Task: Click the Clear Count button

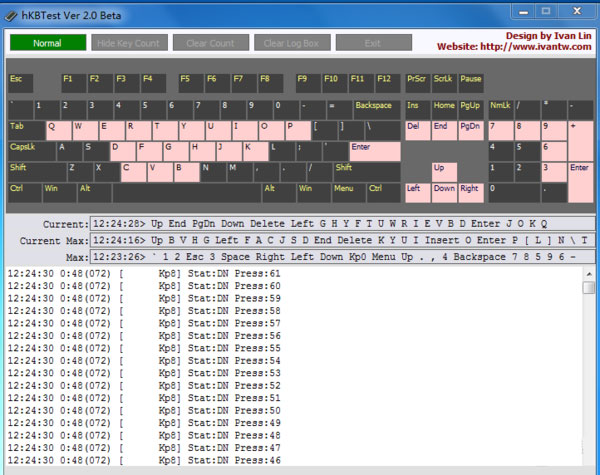Action: (210, 43)
